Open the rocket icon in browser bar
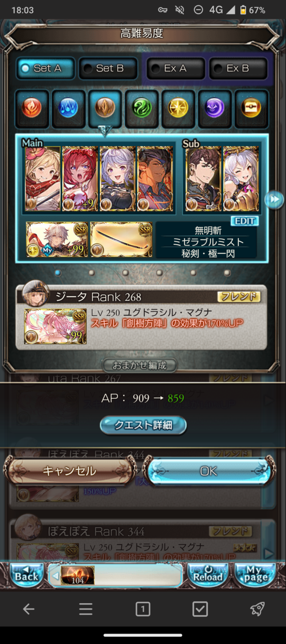 pos(257,609)
